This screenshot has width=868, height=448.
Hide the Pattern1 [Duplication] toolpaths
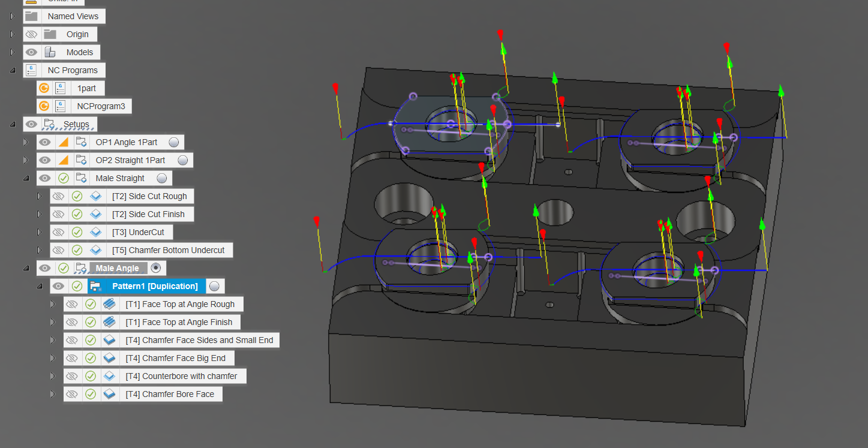pyautogui.click(x=58, y=286)
